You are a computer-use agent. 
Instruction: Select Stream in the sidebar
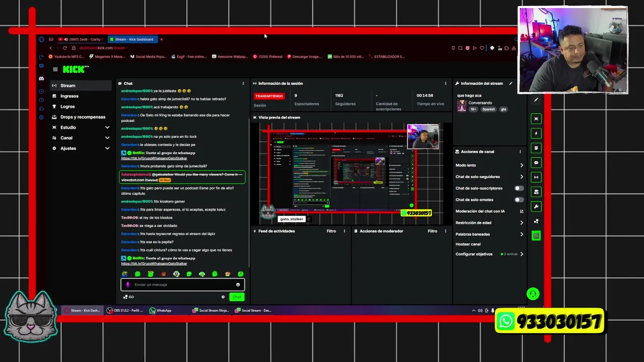(80, 85)
